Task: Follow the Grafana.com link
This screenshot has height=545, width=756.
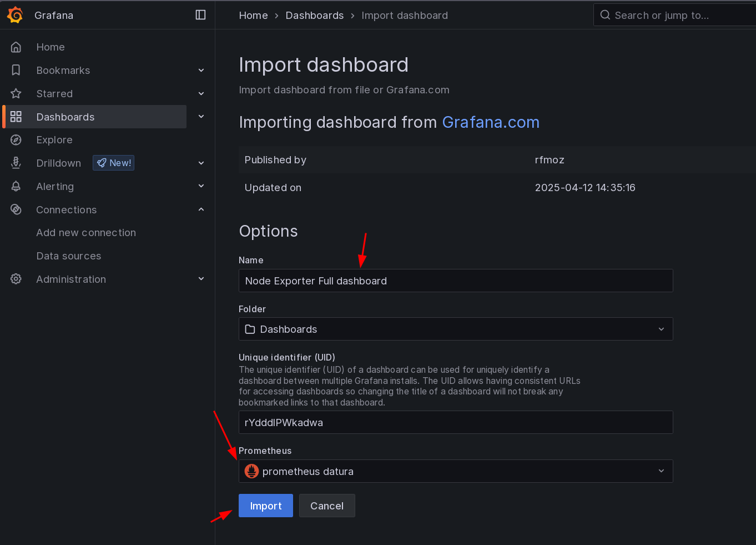Action: click(491, 122)
